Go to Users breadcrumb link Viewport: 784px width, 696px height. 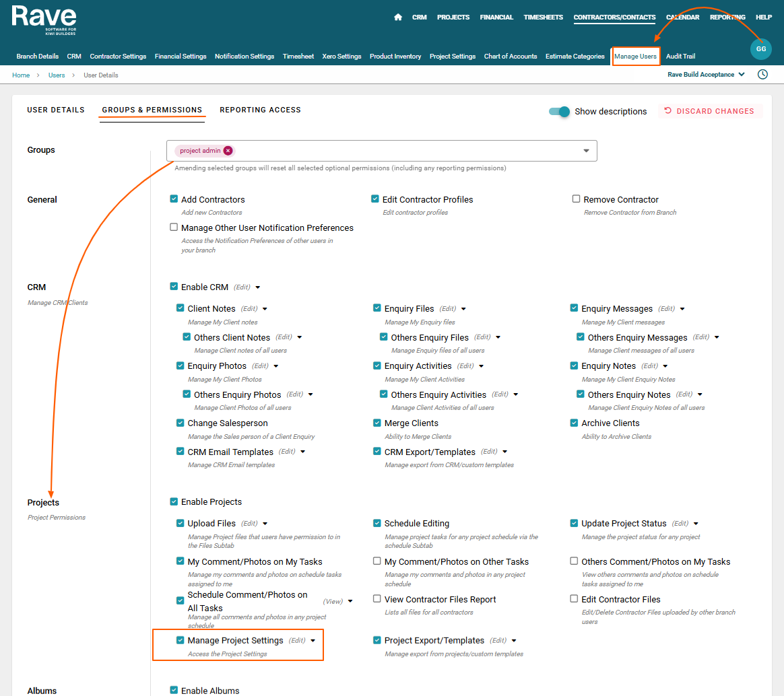click(57, 75)
